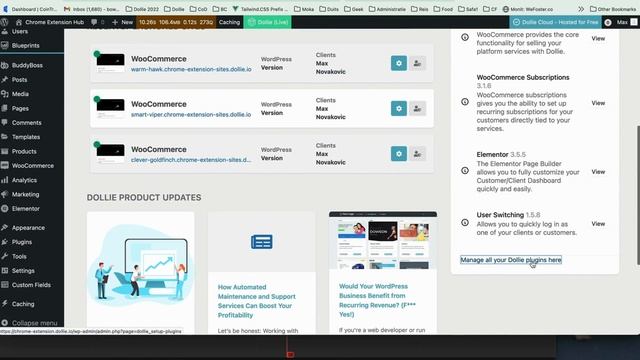
Task: Open Blueprints in the sidebar
Action: pyautogui.click(x=25, y=46)
